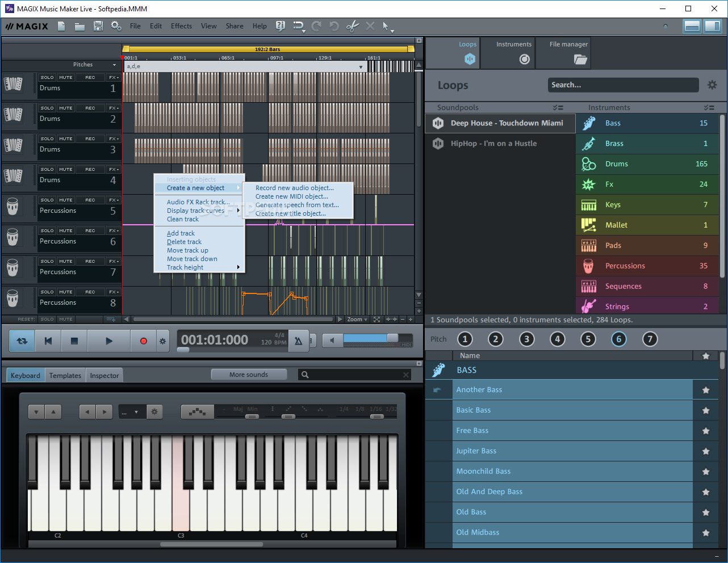Select the scissors cut tool
The width and height of the screenshot is (728, 563).
(x=352, y=26)
